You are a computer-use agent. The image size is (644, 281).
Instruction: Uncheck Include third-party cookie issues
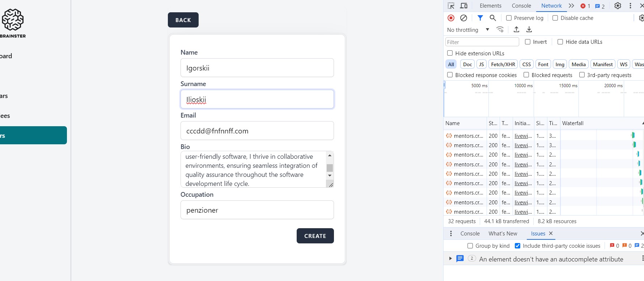(518, 246)
